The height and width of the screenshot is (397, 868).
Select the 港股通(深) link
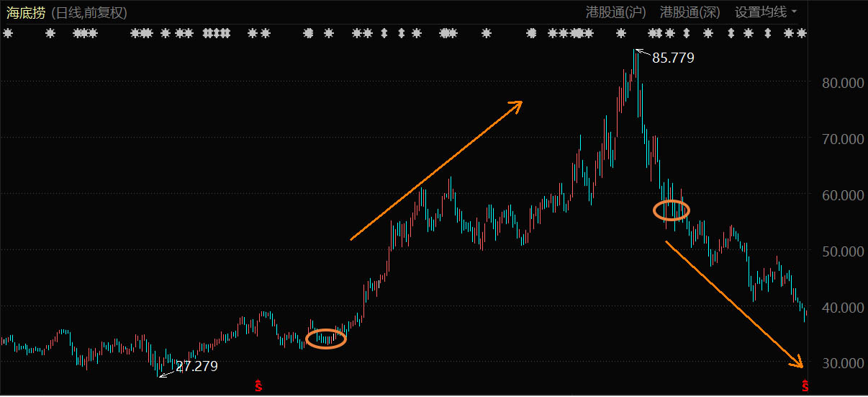pos(690,12)
